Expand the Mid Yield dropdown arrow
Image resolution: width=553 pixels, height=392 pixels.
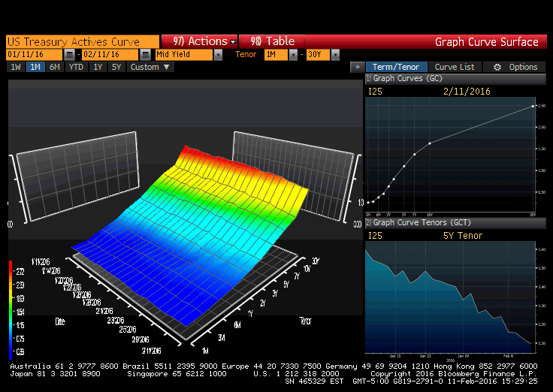(219, 55)
